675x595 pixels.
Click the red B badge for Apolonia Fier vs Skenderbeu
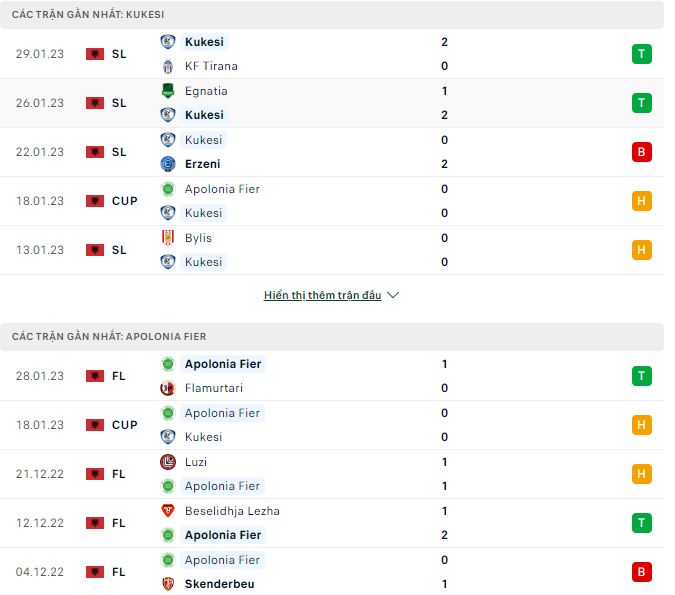tap(641, 572)
